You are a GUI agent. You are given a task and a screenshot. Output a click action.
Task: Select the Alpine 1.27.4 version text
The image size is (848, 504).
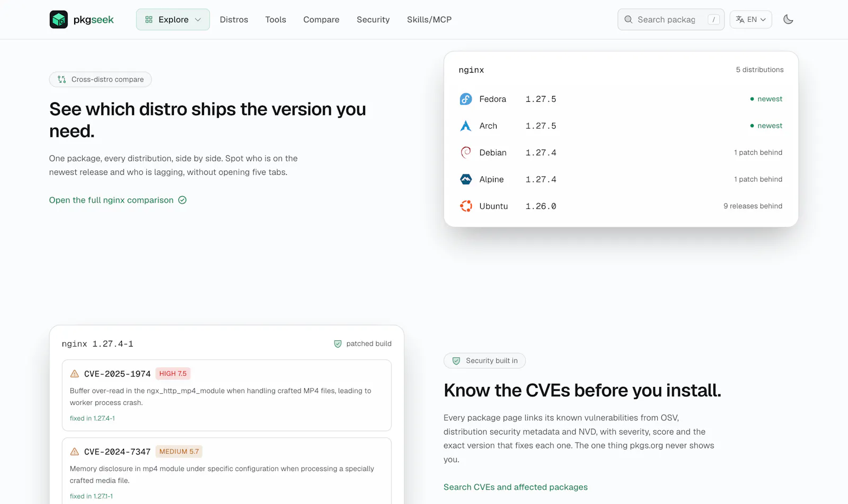click(541, 179)
